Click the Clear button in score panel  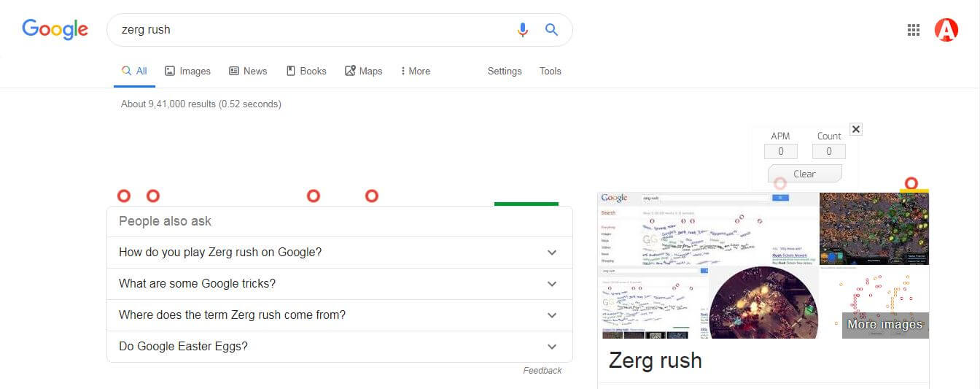point(804,174)
